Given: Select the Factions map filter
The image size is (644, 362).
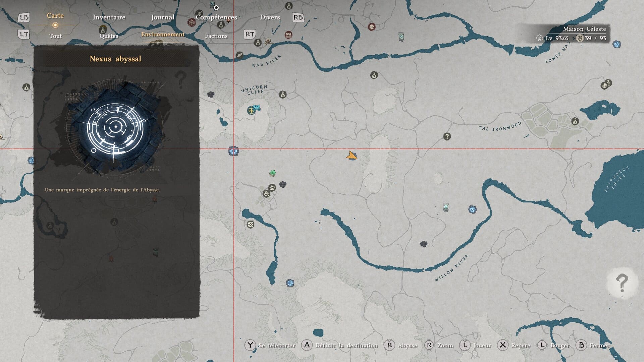Looking at the screenshot, I should (216, 36).
